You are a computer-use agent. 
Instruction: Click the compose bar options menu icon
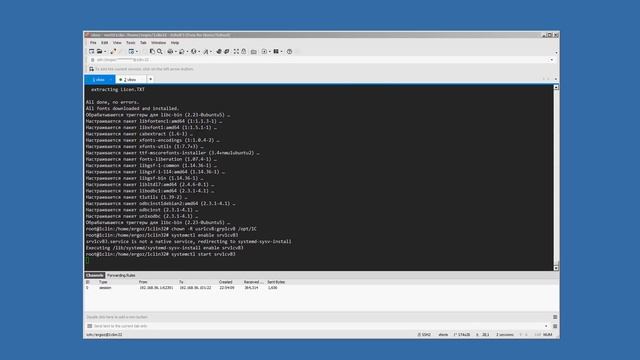[x=555, y=326]
